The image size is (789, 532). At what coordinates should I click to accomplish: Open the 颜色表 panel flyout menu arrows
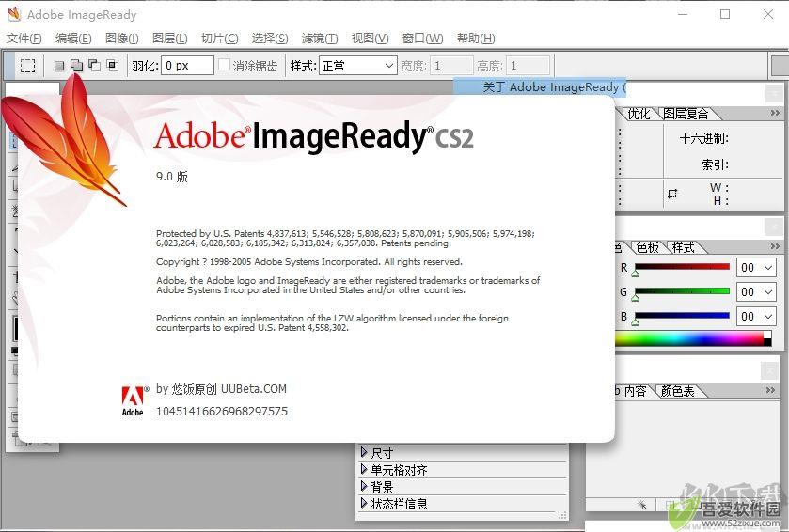click(770, 390)
